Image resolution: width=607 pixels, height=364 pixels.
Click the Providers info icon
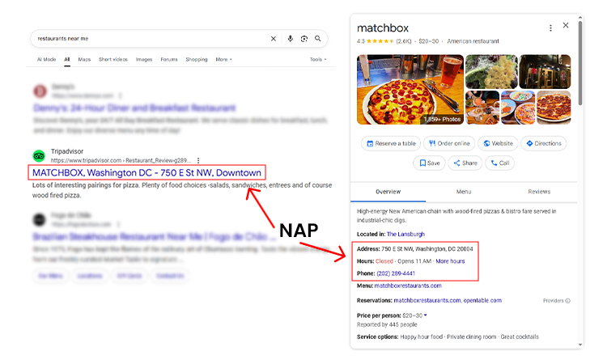click(568, 301)
